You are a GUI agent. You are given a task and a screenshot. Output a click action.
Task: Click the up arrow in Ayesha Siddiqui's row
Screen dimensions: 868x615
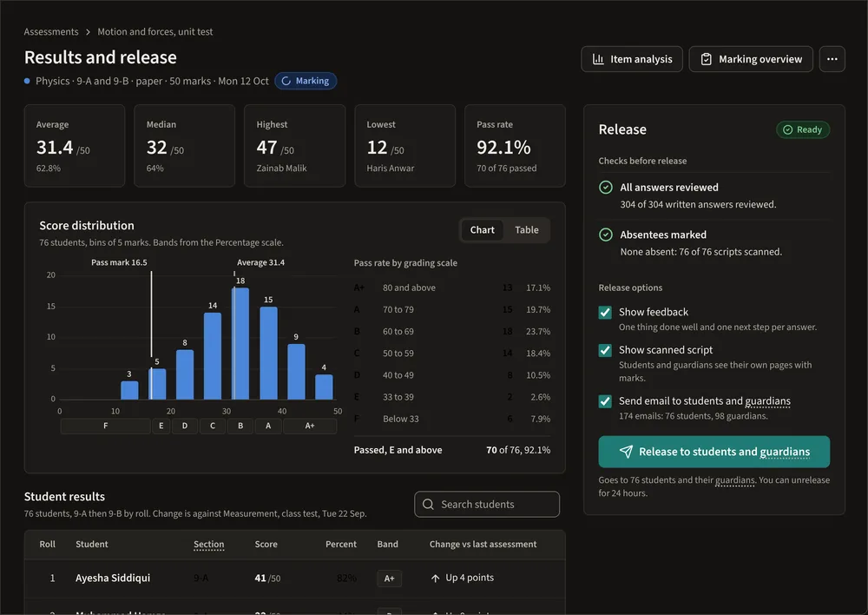click(x=435, y=578)
